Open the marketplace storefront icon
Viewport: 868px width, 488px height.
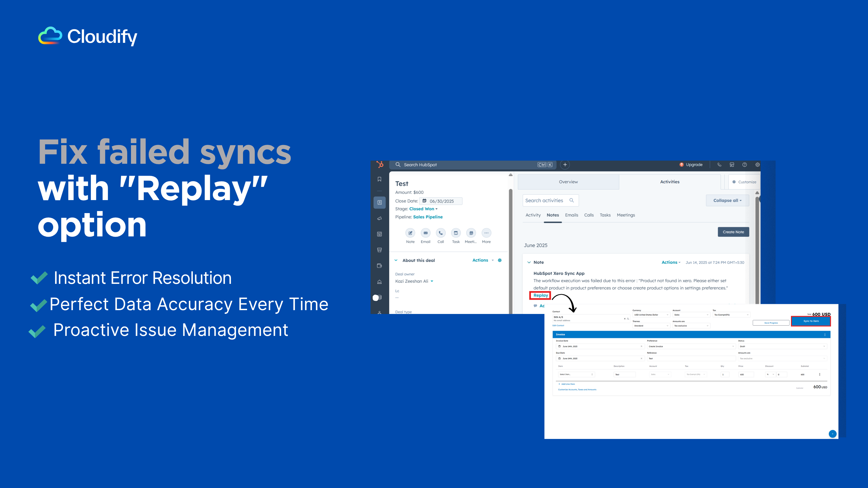(x=732, y=165)
